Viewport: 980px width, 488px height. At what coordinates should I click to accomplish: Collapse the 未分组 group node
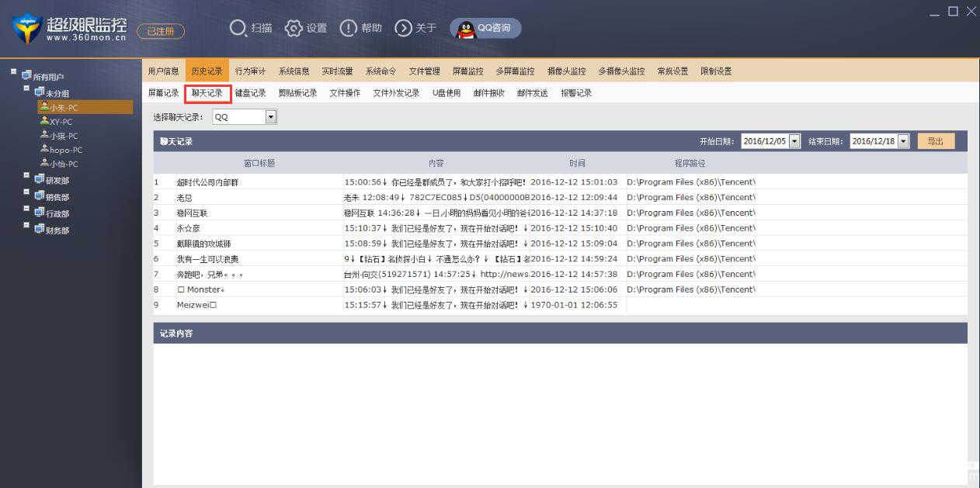pyautogui.click(x=27, y=89)
